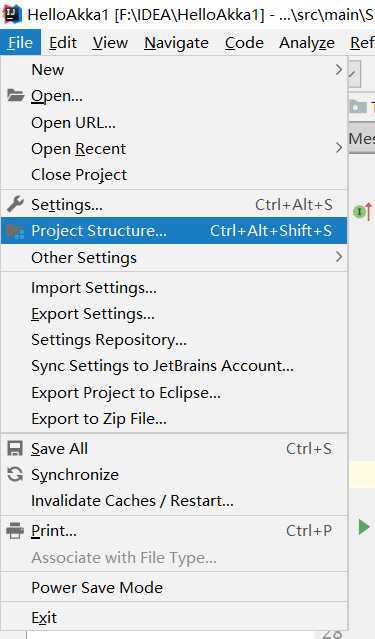Open the Analyze menu
375x639 pixels.
point(307,42)
